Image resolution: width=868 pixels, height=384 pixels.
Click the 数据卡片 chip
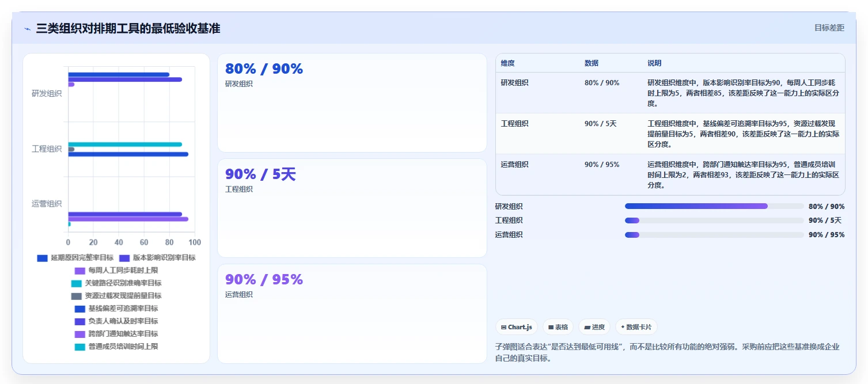coord(636,327)
